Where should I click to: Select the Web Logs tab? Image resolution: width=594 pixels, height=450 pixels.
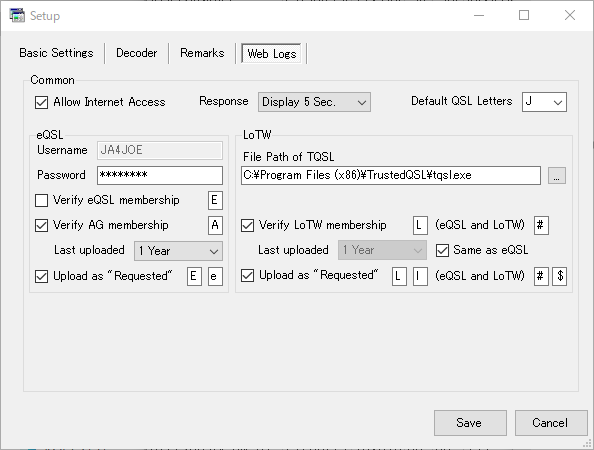[272, 53]
